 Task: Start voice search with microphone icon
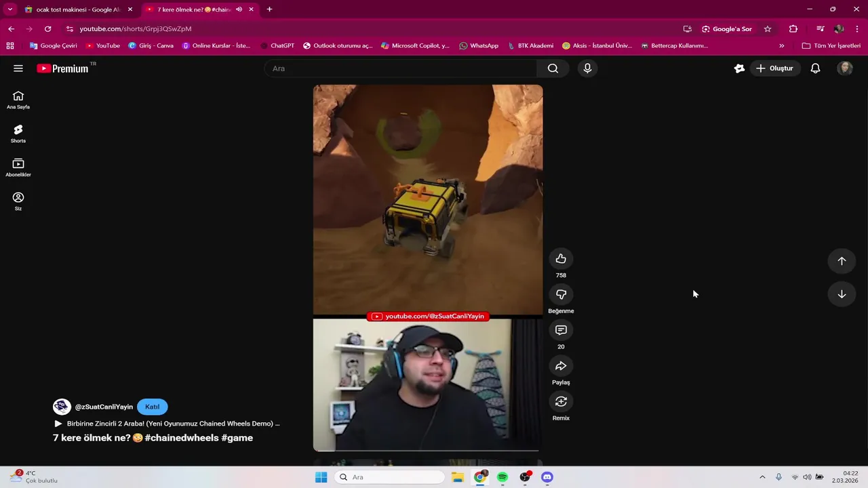(x=587, y=68)
